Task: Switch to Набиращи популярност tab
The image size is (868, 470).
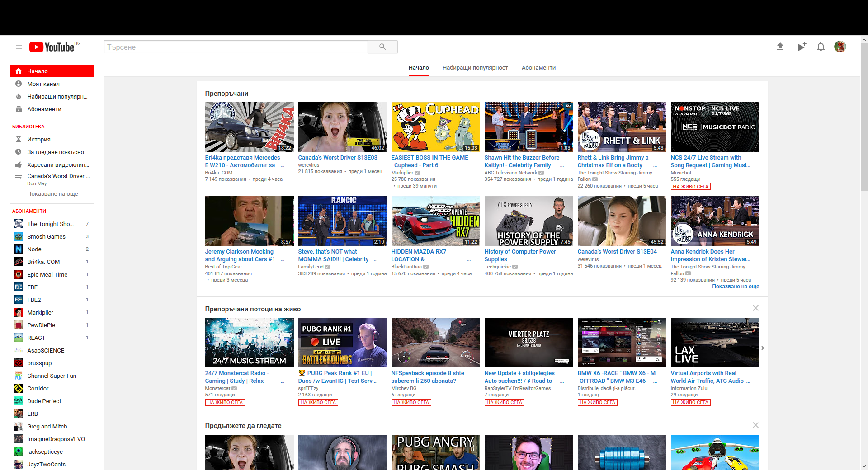Action: pos(475,68)
